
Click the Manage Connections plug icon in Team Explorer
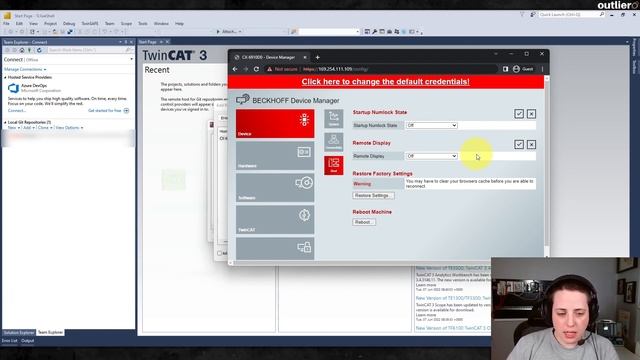click(x=29, y=50)
